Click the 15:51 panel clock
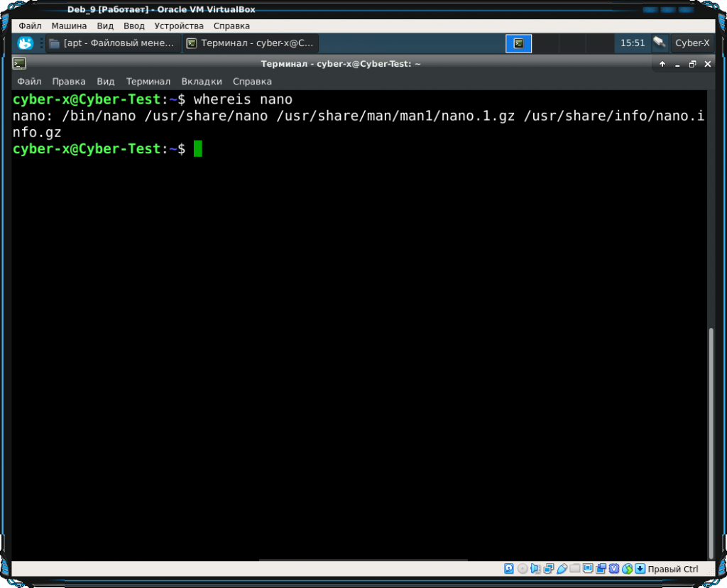The width and height of the screenshot is (727, 588). [633, 43]
